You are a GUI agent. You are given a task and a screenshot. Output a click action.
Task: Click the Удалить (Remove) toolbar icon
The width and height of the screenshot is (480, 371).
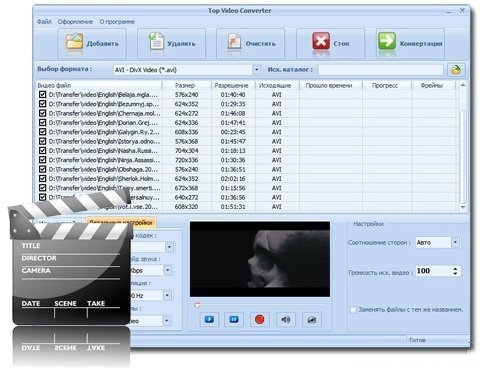(x=156, y=42)
